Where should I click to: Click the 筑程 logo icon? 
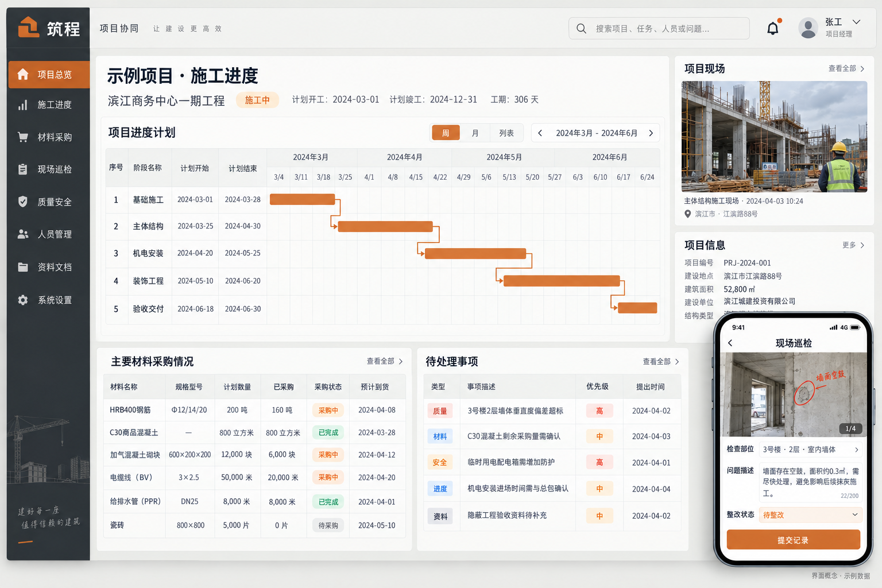(x=28, y=27)
